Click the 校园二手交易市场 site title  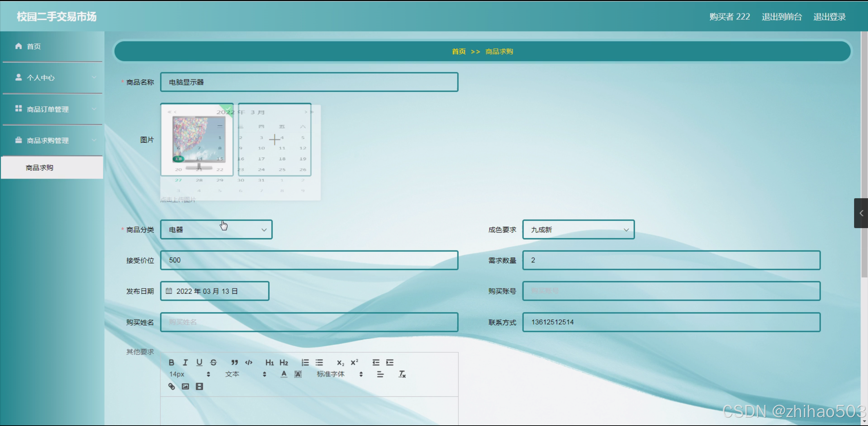(x=57, y=16)
